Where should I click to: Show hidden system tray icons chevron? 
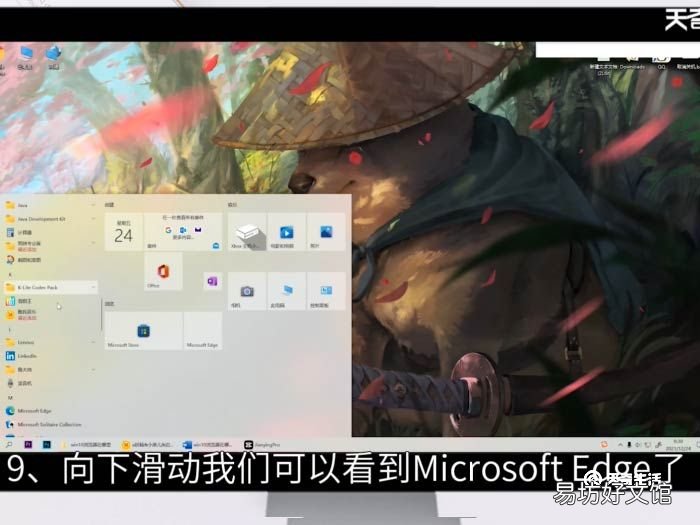point(620,445)
